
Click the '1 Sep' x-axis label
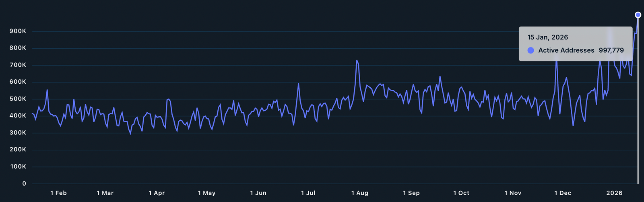click(411, 193)
